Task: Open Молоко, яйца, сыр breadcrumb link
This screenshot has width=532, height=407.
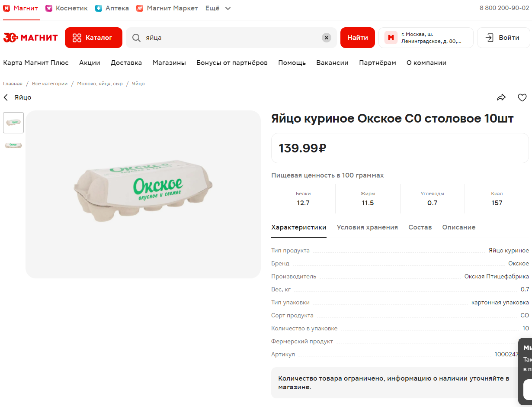Action: 100,84
